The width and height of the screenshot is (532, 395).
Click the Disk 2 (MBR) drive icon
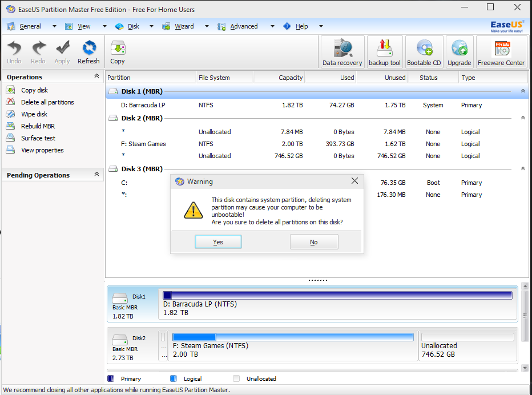coord(113,118)
